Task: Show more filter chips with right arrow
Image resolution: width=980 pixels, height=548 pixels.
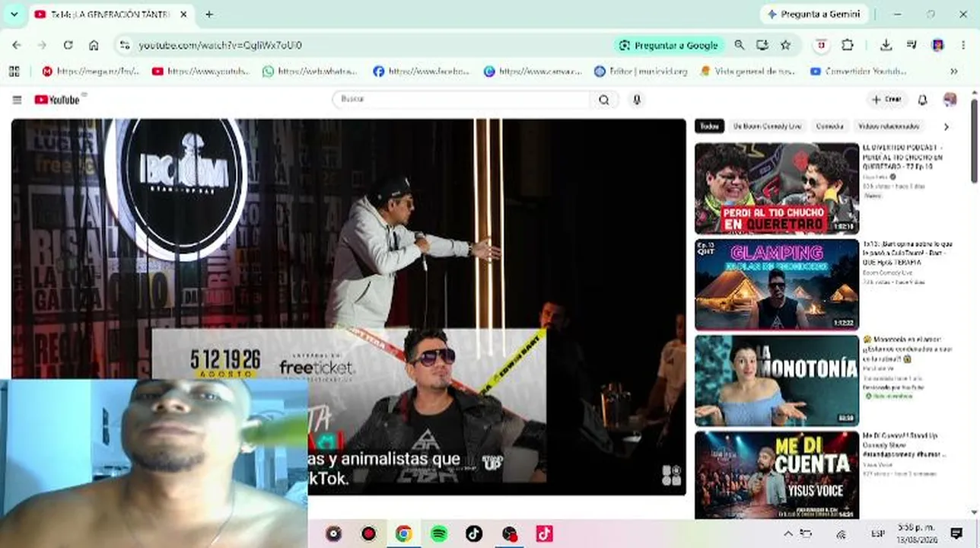Action: (946, 126)
